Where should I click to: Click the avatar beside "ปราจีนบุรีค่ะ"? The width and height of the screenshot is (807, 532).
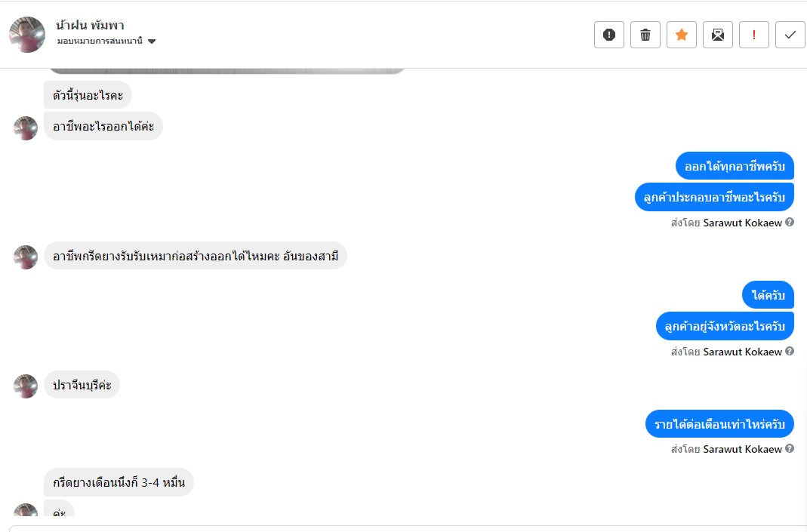[26, 386]
